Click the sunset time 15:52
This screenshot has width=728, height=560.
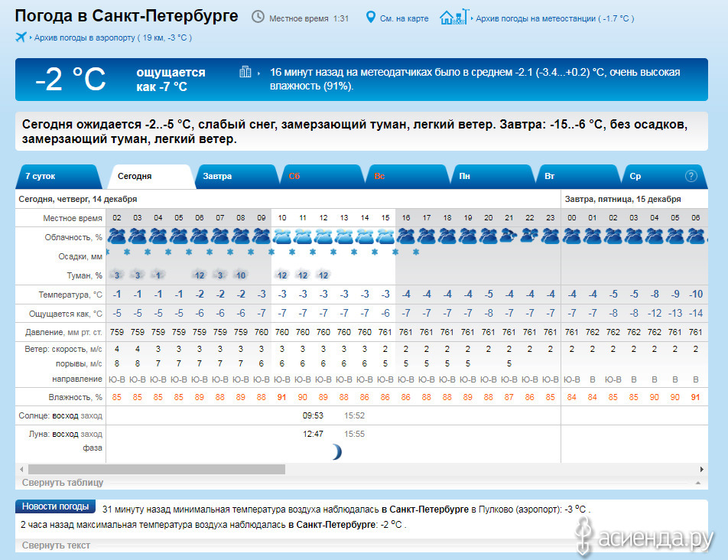click(x=354, y=415)
